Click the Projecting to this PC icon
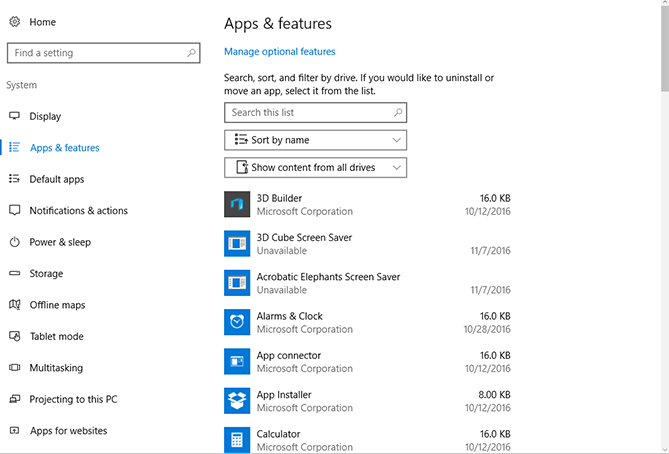669x454 pixels. click(15, 399)
